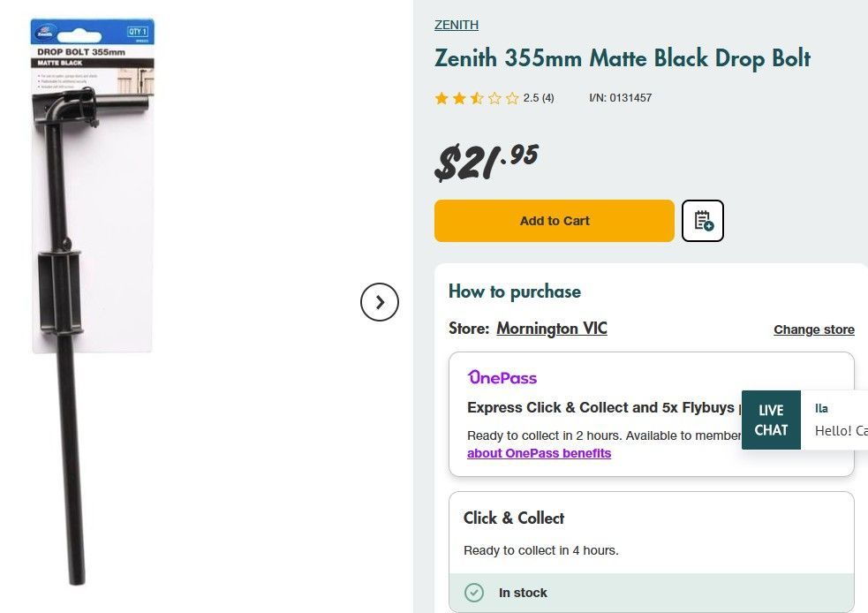Open the LIVE CHAT widget
The height and width of the screenshot is (613, 868).
(771, 420)
